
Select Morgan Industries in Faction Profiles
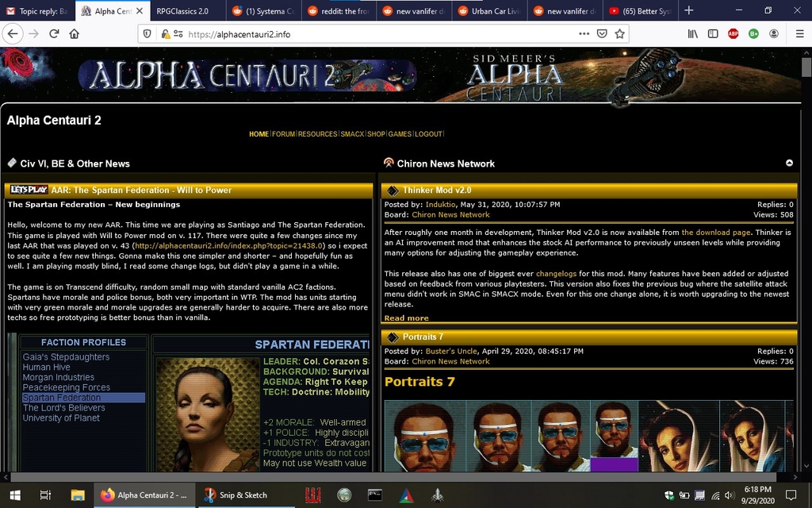point(59,378)
